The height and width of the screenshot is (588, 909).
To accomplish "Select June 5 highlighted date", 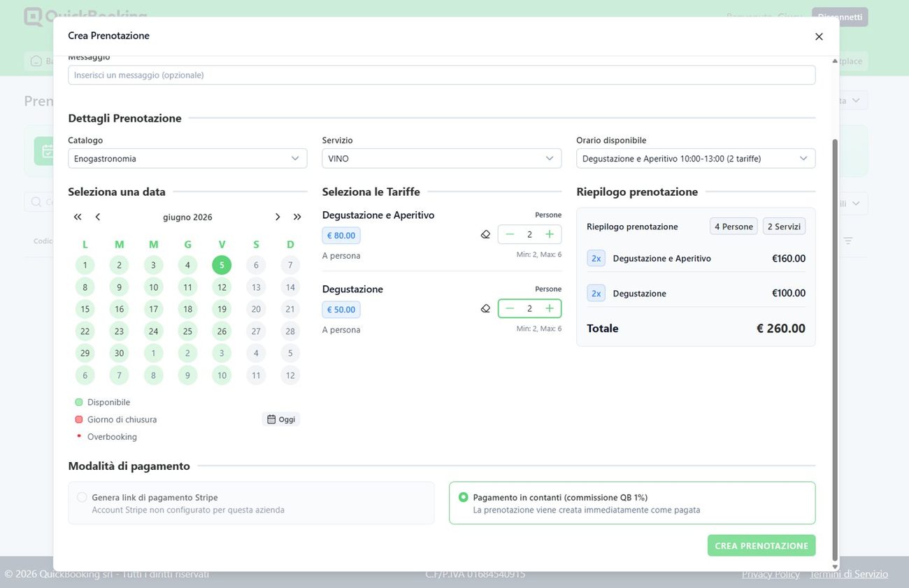I will tap(222, 265).
